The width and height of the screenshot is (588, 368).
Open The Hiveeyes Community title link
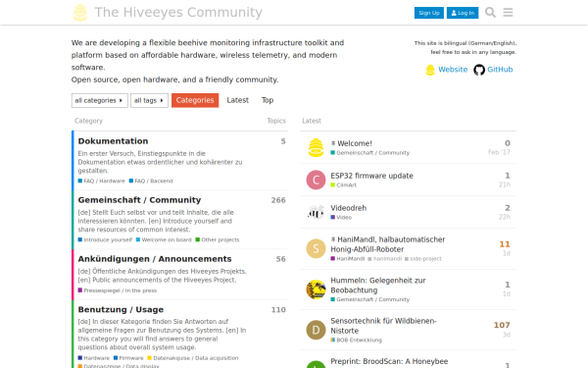point(178,13)
